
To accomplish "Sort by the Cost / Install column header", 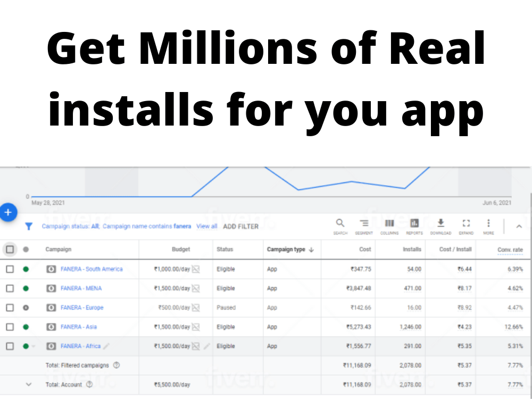I will [x=455, y=250].
